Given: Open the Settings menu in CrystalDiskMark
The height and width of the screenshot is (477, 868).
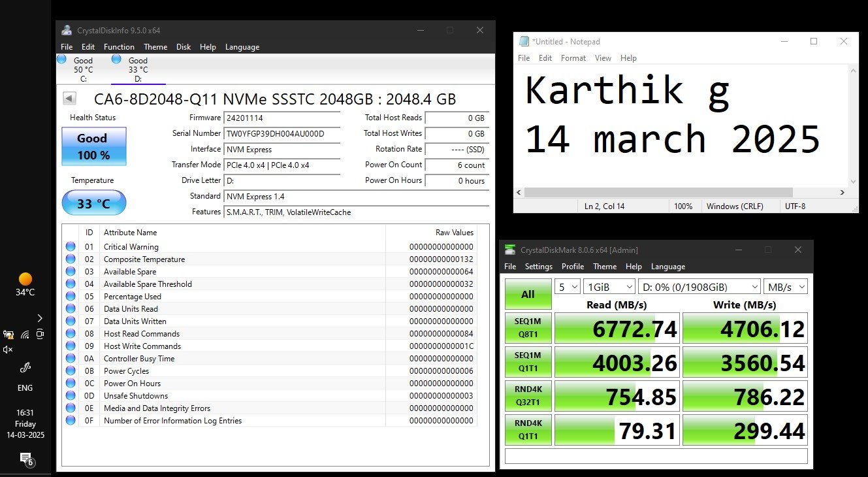Looking at the screenshot, I should tap(539, 267).
